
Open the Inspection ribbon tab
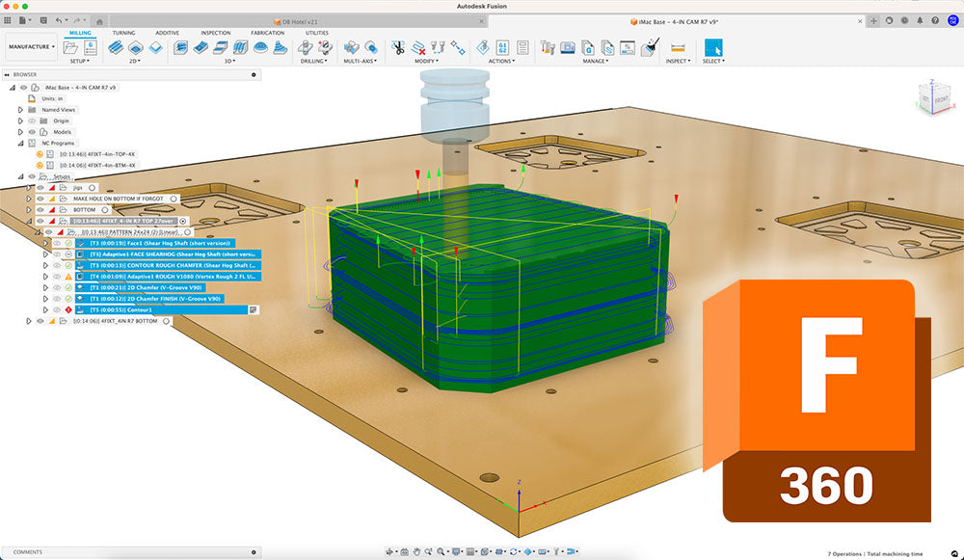(x=215, y=33)
